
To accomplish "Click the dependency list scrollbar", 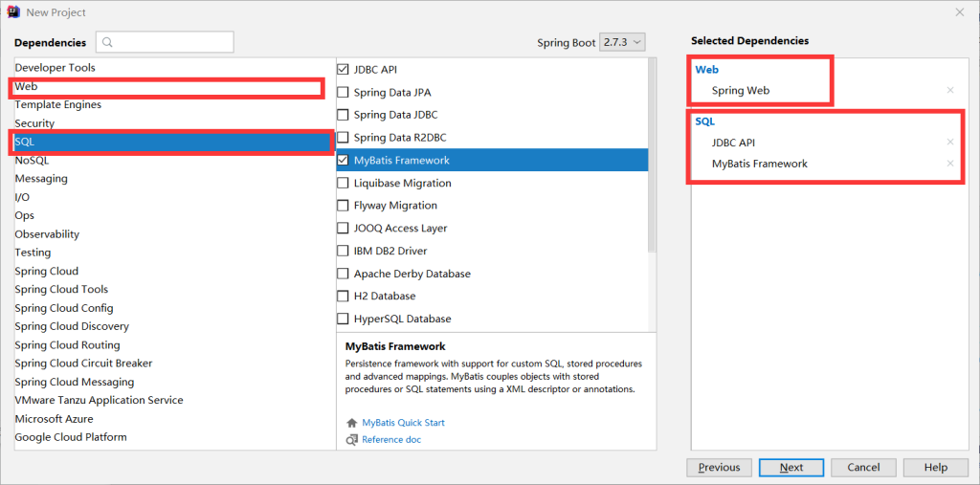I will coord(653,153).
